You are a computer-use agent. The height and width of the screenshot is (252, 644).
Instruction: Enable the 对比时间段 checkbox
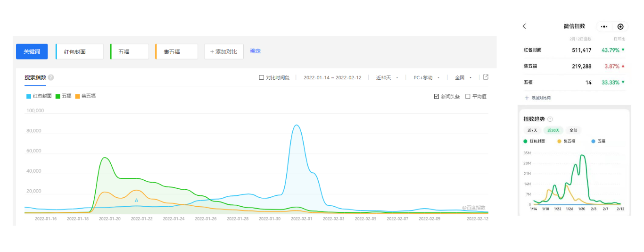(x=262, y=77)
